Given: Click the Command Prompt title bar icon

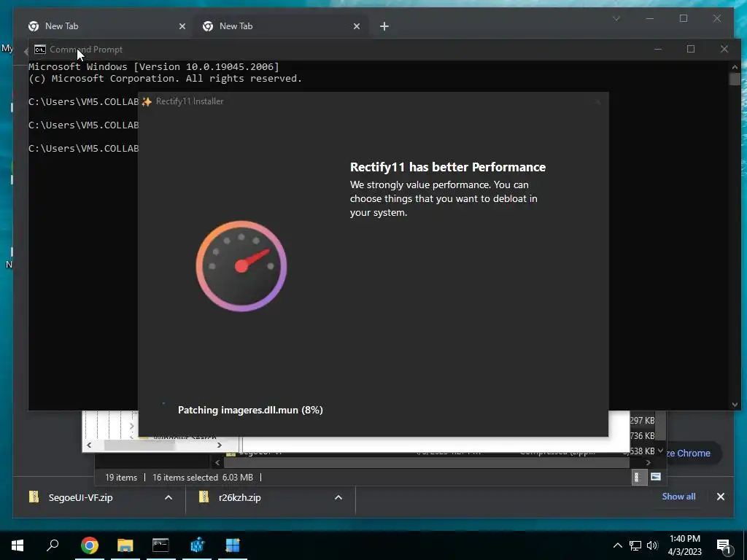Looking at the screenshot, I should (x=40, y=50).
